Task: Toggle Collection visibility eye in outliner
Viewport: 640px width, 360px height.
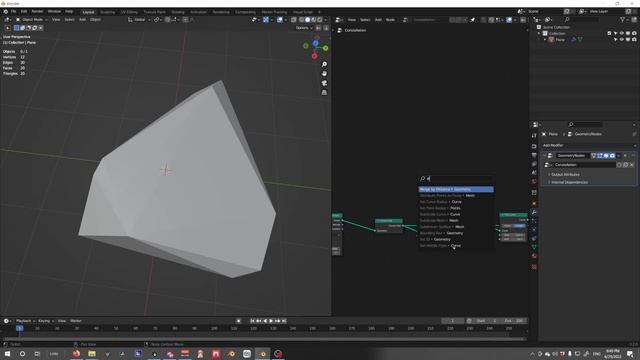Action: 622,33
